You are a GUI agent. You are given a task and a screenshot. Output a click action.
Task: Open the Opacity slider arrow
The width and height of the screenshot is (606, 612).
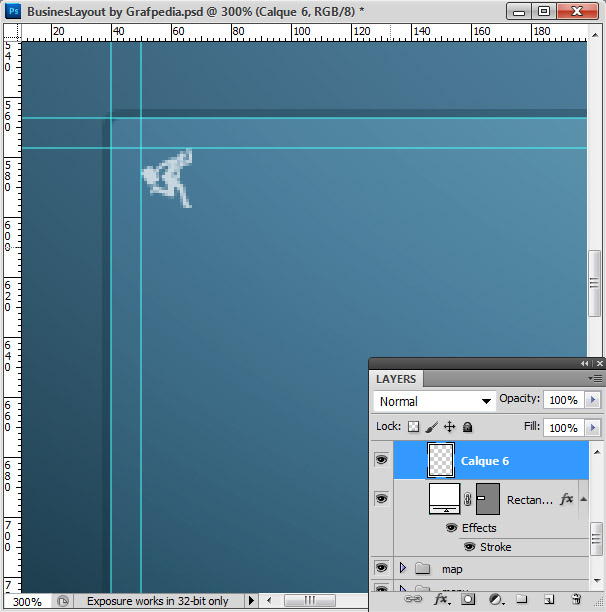coord(593,400)
